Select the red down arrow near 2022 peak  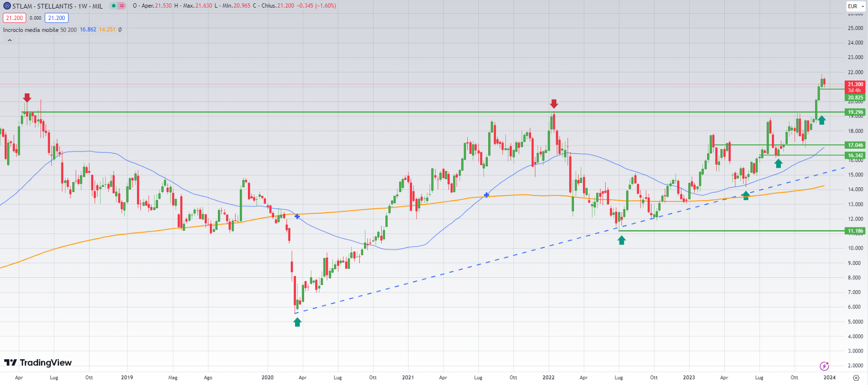click(x=553, y=104)
